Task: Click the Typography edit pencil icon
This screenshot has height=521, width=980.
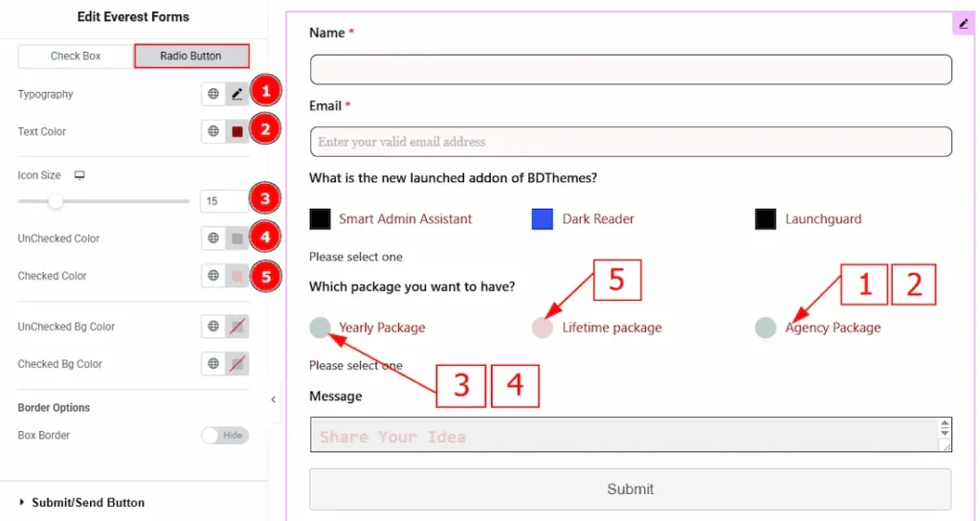Action: pyautogui.click(x=236, y=94)
